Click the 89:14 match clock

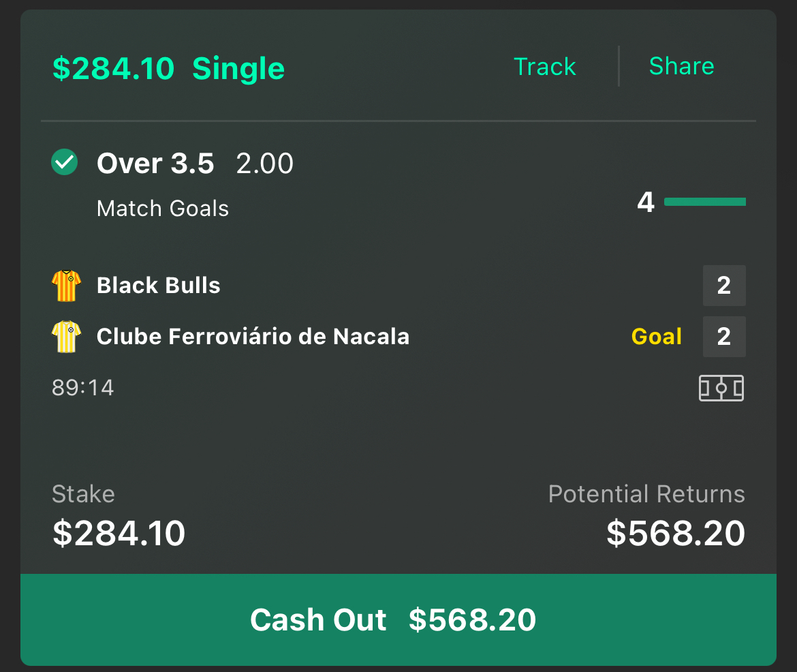pyautogui.click(x=83, y=388)
